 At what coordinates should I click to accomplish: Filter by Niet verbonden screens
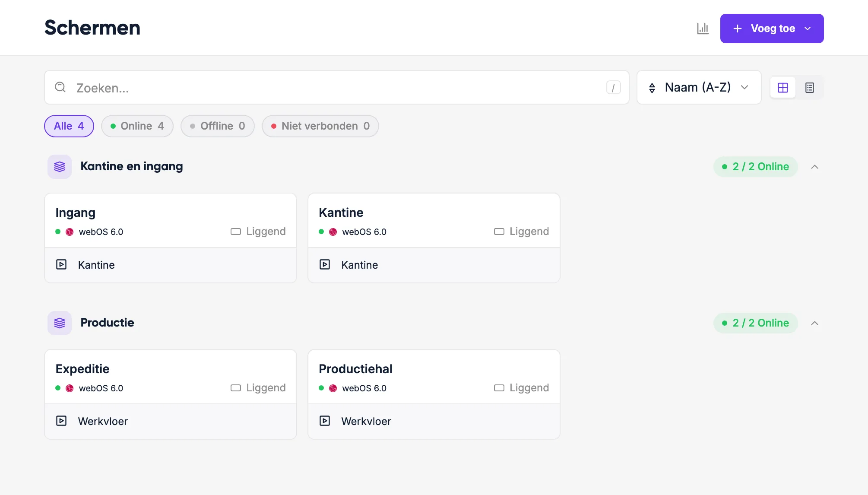tap(320, 126)
